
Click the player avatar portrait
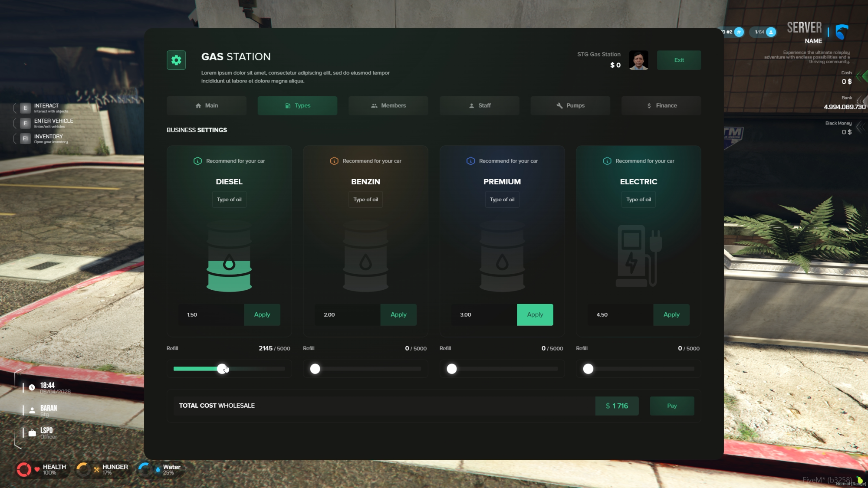pyautogui.click(x=638, y=60)
